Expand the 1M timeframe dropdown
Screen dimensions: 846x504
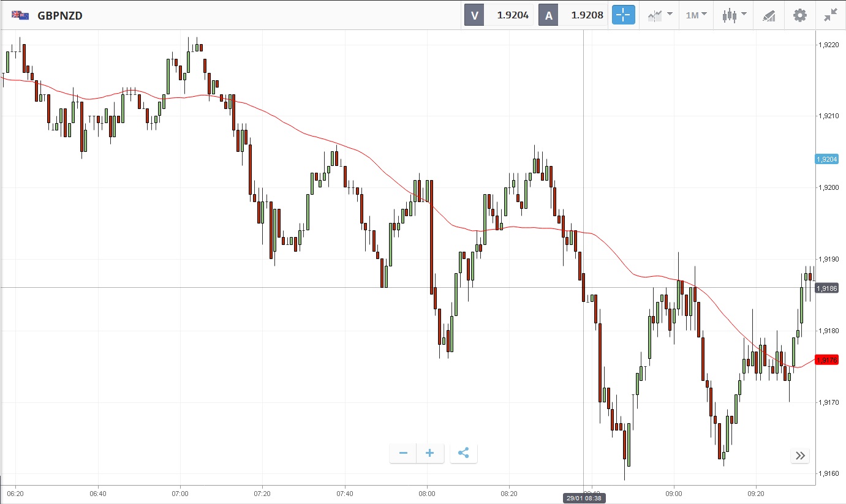point(696,15)
